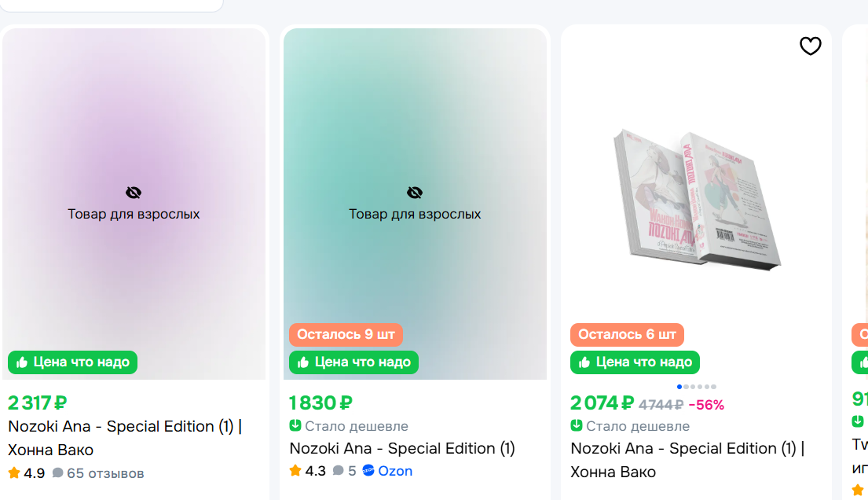Click Цена что надо badge on book photo card

pyautogui.click(x=635, y=362)
